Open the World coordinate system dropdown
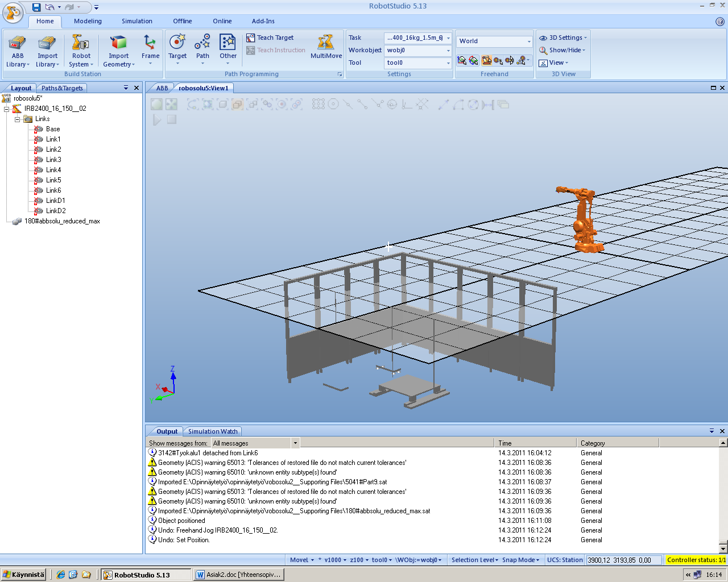Image resolution: width=728 pixels, height=582 pixels. [x=528, y=41]
